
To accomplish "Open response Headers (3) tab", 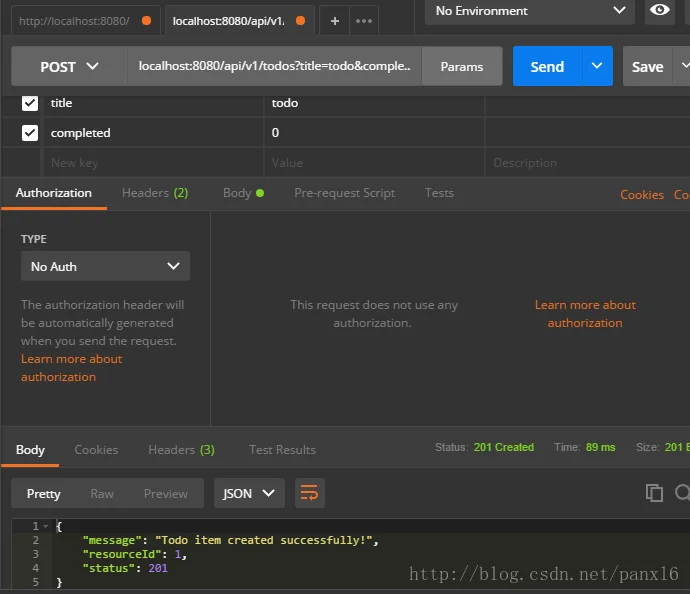I will pyautogui.click(x=181, y=450).
